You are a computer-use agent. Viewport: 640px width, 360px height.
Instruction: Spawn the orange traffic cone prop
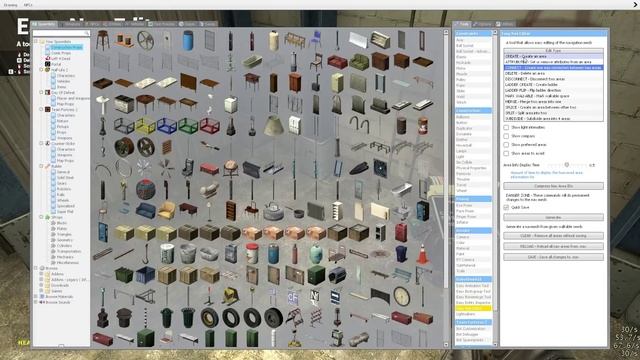point(423,254)
